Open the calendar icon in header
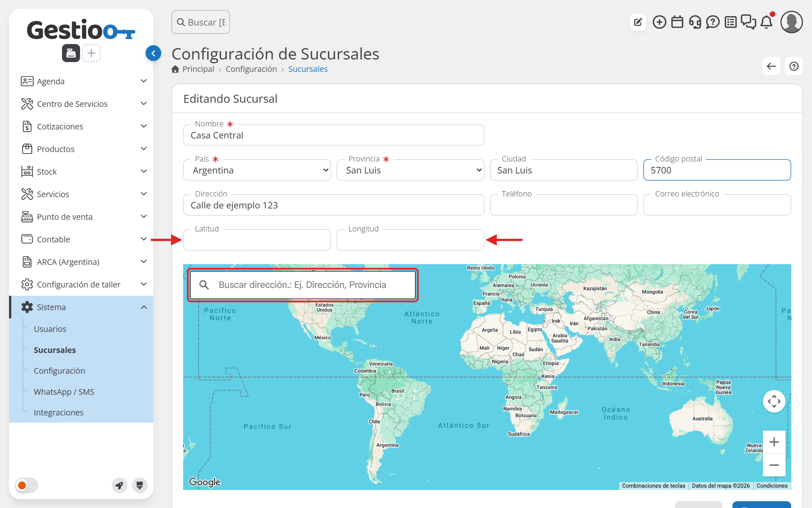The image size is (812, 508). [x=677, y=22]
